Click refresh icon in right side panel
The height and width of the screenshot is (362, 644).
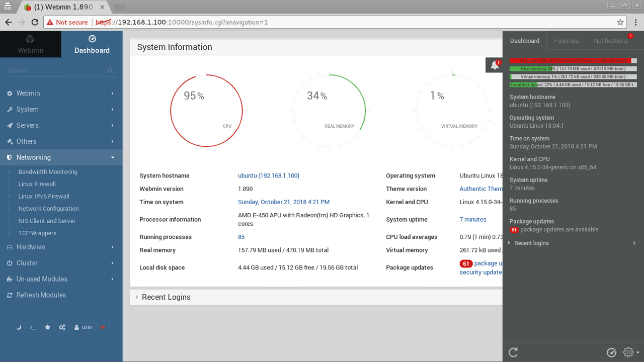pyautogui.click(x=513, y=352)
